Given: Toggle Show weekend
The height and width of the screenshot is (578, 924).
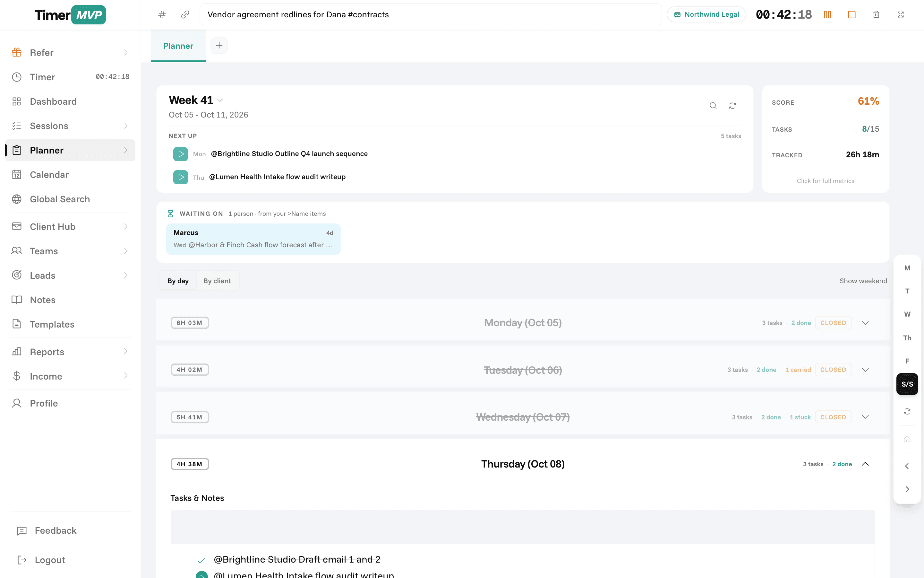Looking at the screenshot, I should (x=863, y=281).
